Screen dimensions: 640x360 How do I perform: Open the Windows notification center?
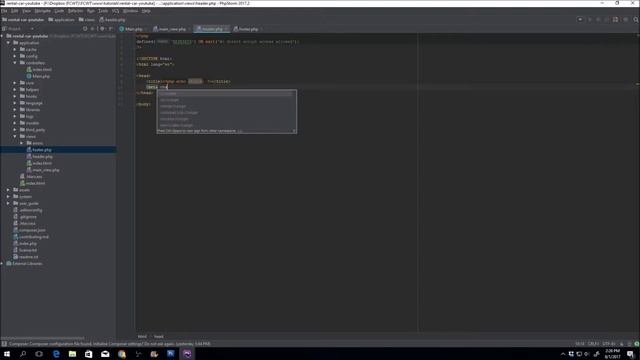coord(631,354)
